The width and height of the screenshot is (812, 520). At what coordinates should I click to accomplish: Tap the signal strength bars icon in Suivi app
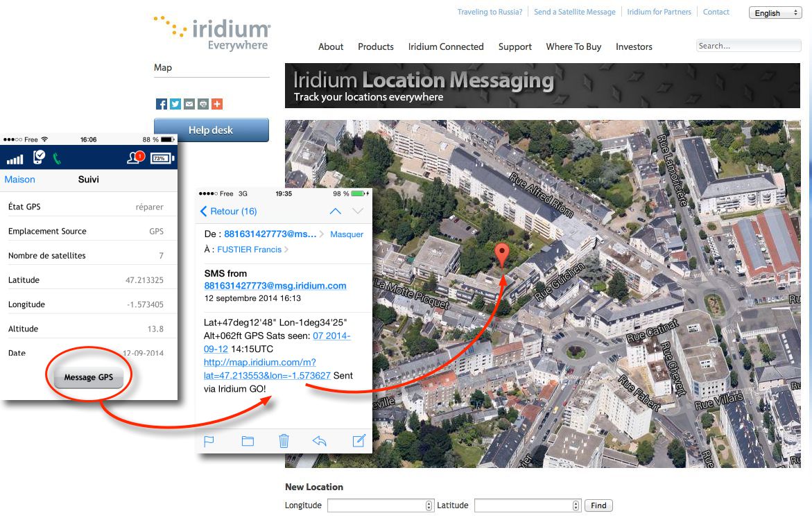click(x=15, y=159)
